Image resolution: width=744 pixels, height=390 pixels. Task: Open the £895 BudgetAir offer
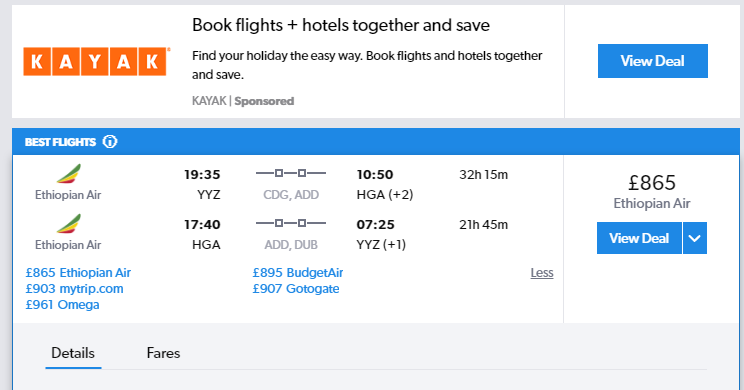tap(298, 273)
